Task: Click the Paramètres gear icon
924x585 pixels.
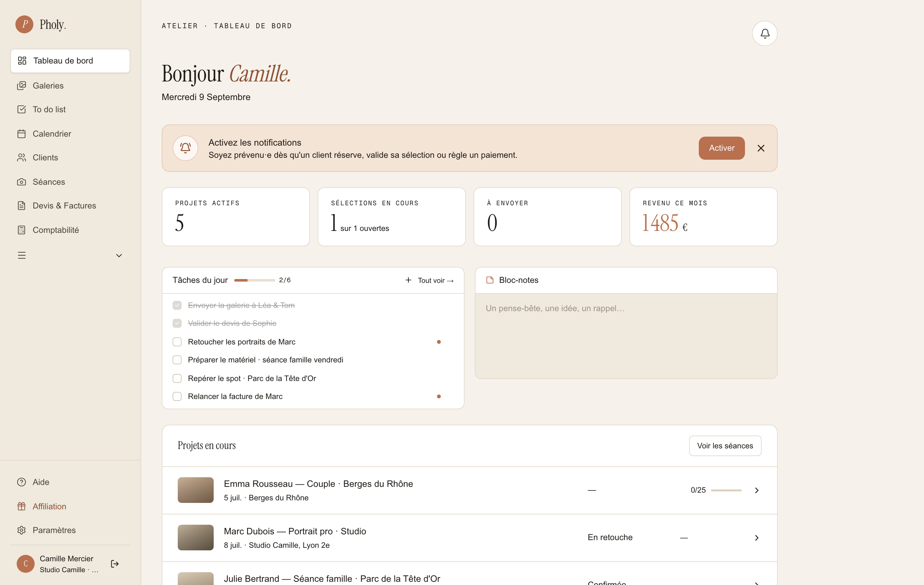Action: point(21,530)
